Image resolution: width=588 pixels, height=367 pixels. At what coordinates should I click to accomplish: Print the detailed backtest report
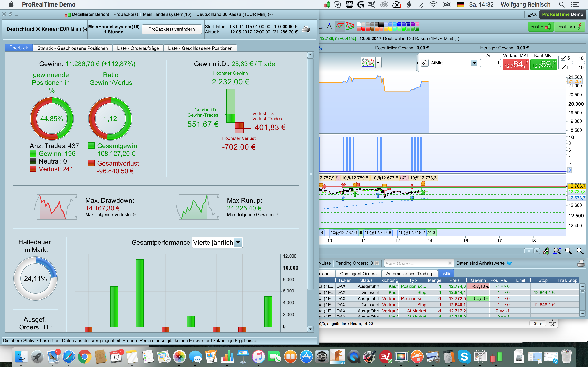(x=306, y=29)
